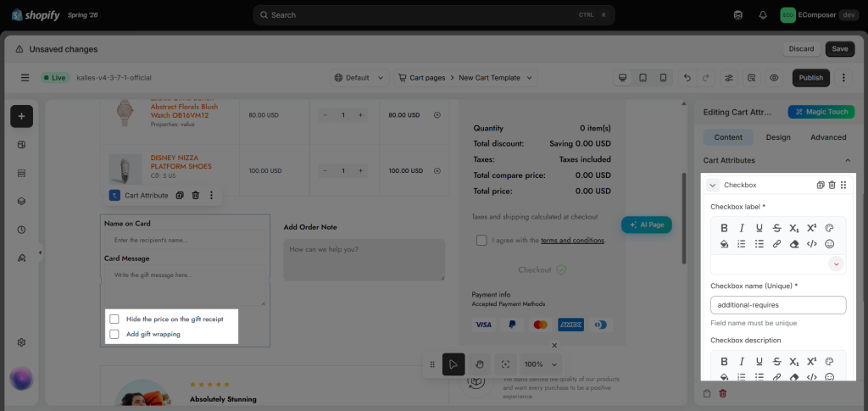Select mobile device preview icon

pos(663,78)
